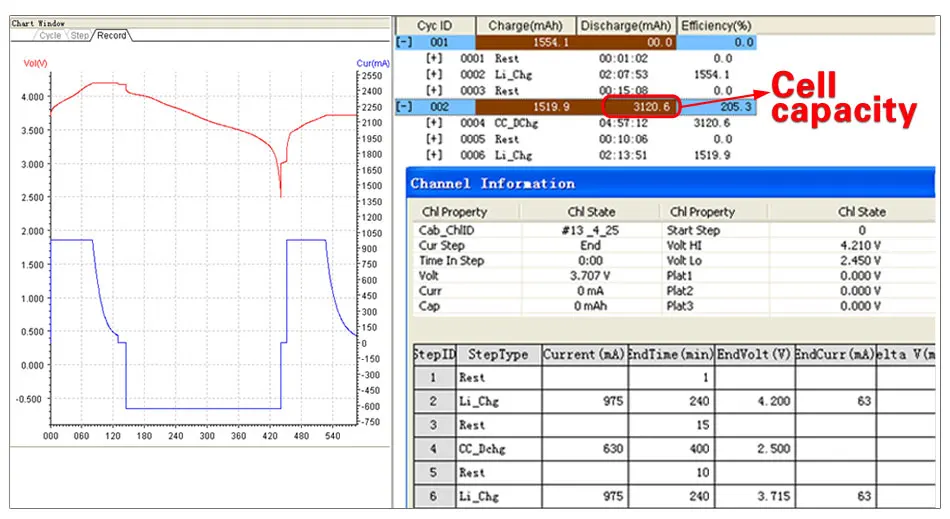This screenshot has height=519, width=950.
Task: Collapse cycle 002 in the tree
Action: [x=405, y=107]
